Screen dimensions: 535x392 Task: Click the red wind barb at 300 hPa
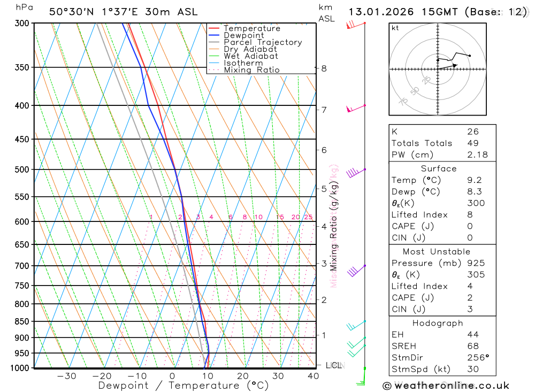(356, 25)
